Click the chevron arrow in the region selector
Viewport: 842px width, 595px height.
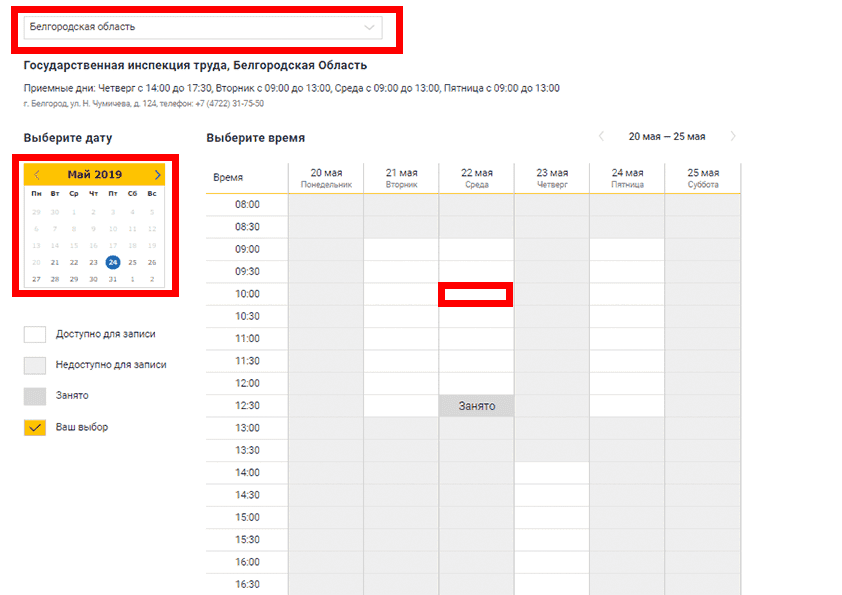(x=370, y=27)
